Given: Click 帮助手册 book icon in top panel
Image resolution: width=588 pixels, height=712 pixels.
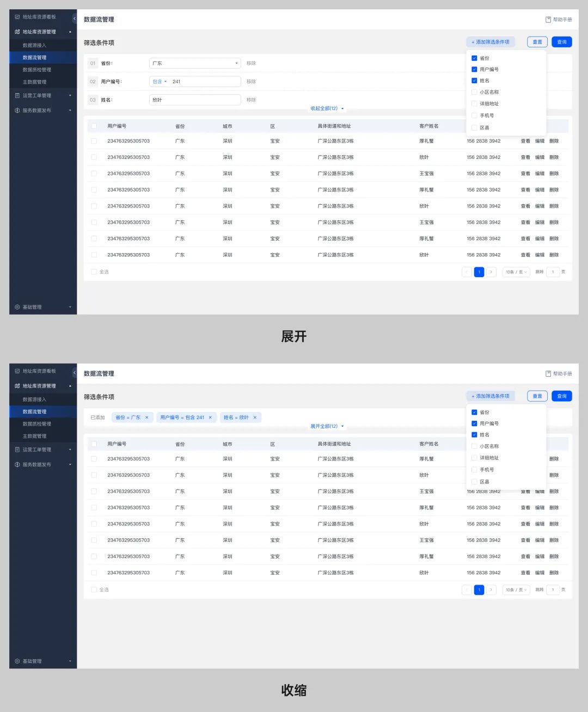Looking at the screenshot, I should [548, 20].
